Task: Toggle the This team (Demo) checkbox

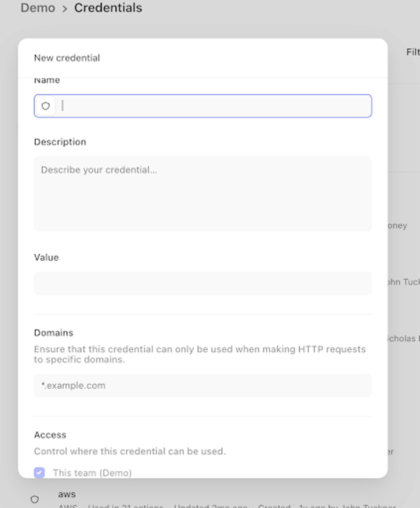Action: point(39,473)
